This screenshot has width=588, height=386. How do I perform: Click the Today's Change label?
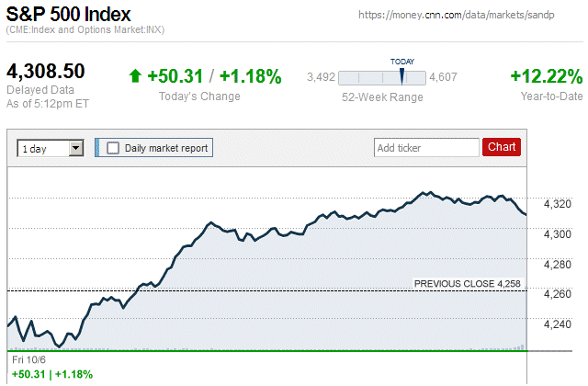(x=199, y=96)
